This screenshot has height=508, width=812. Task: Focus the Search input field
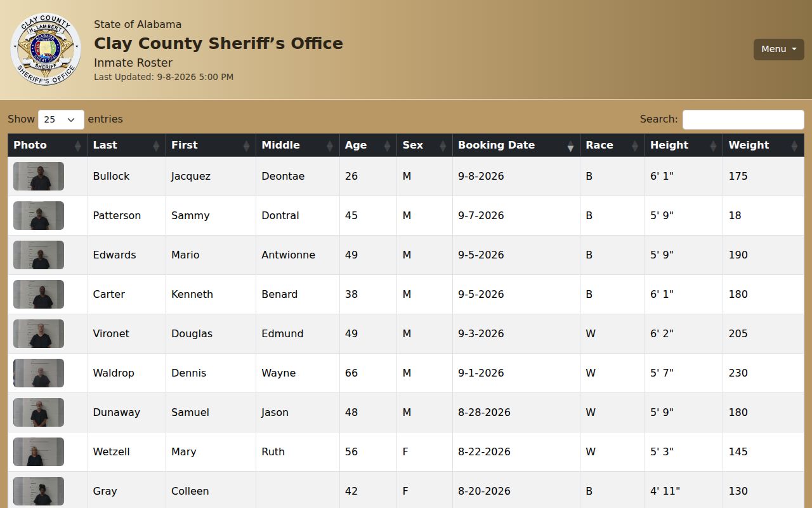click(x=743, y=119)
